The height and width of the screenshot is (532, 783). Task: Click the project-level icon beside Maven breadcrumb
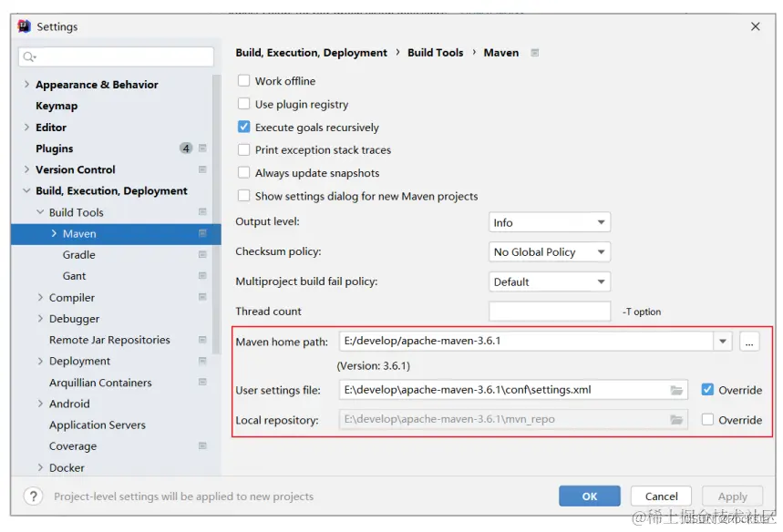[535, 53]
